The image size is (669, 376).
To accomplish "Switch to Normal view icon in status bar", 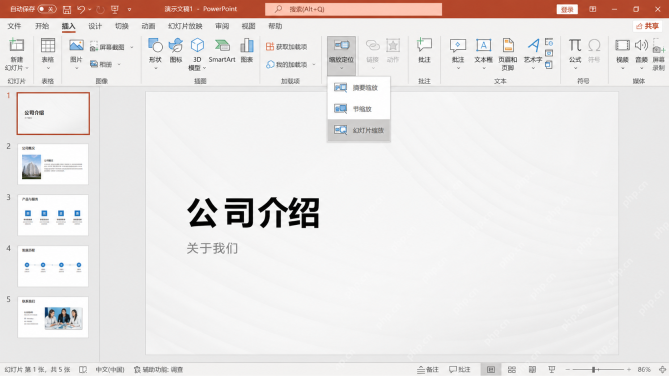I will [491, 370].
